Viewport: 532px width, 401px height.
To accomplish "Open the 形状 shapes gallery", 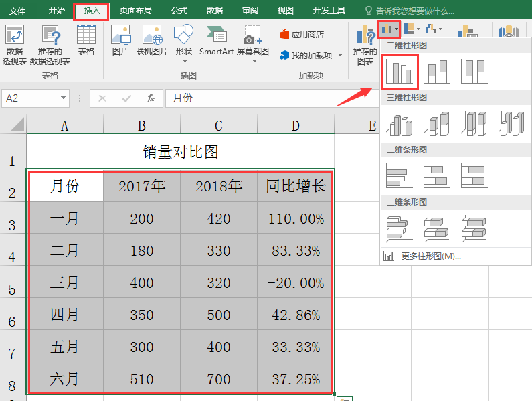I will coord(184,44).
